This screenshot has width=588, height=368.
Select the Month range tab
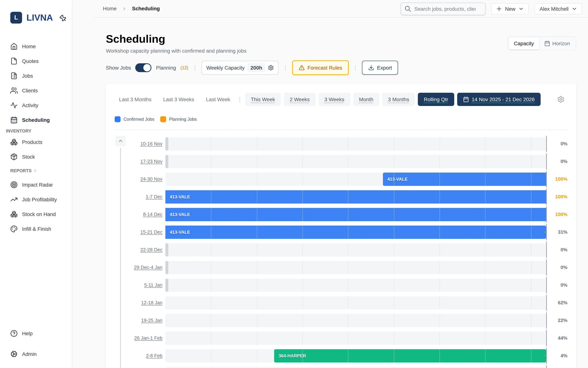366,99
